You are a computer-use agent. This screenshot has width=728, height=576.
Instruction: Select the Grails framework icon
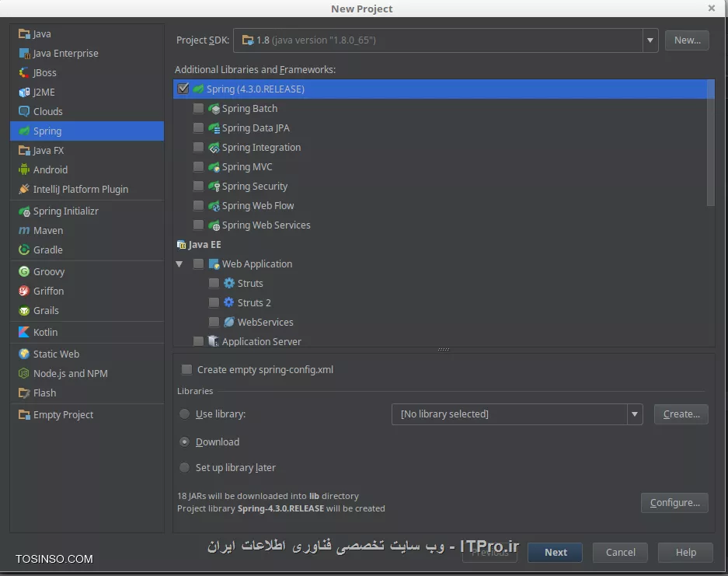(x=24, y=310)
